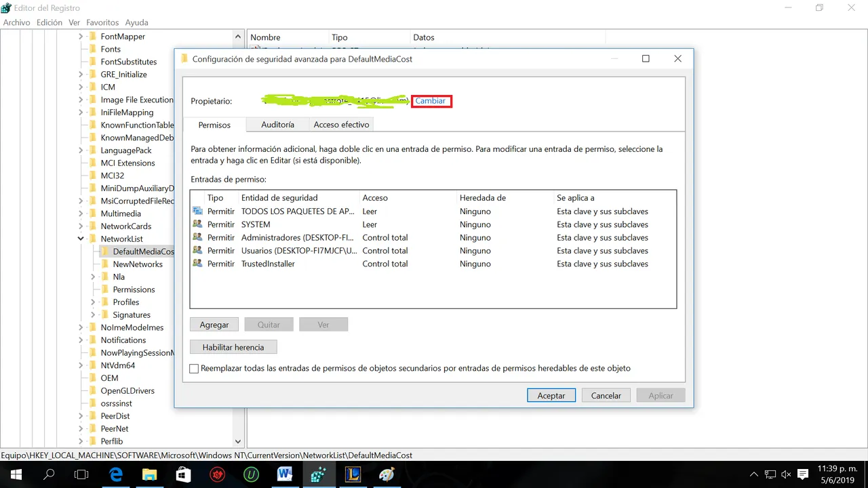Select the Permissions key in tree
868x488 pixels.
tap(134, 289)
